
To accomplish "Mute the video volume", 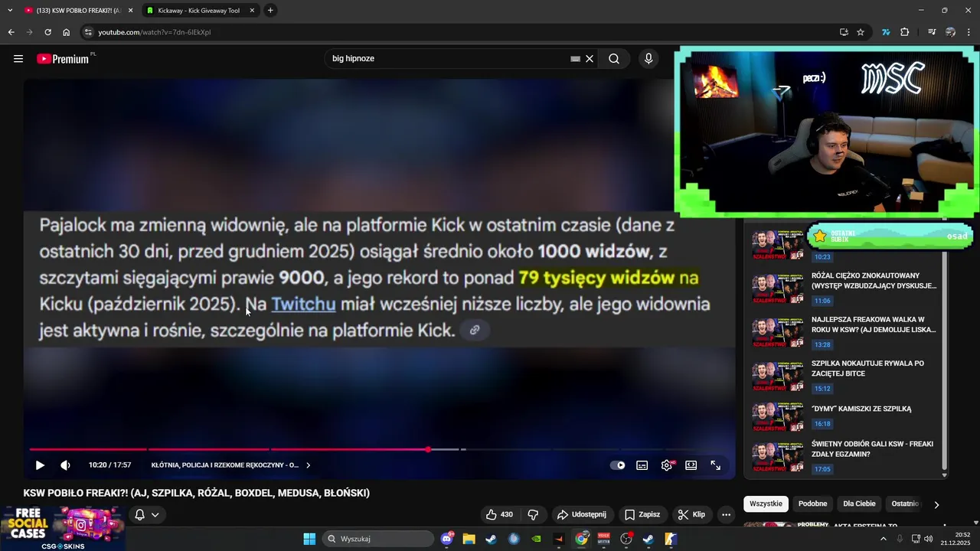I will tap(65, 465).
